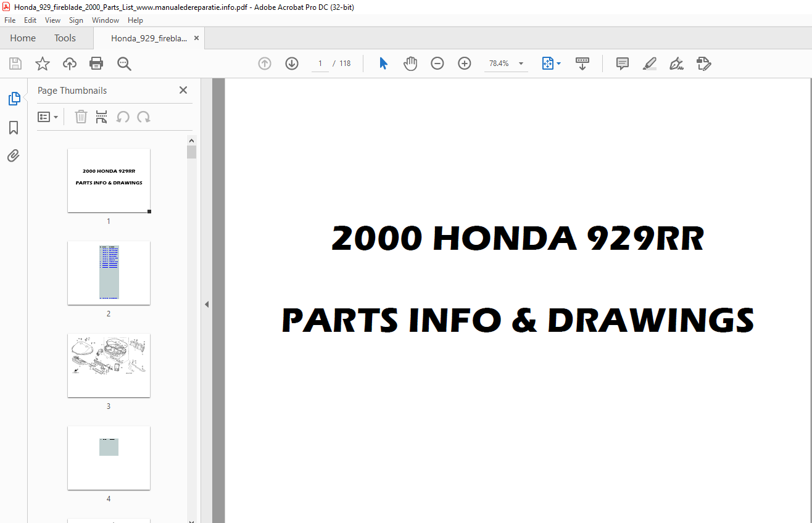812x523 pixels.
Task: Open the Attachments paperclip panel
Action: click(x=14, y=155)
